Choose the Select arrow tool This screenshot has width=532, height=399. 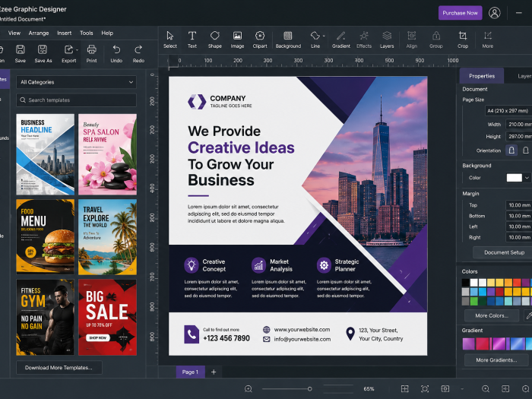tap(170, 40)
